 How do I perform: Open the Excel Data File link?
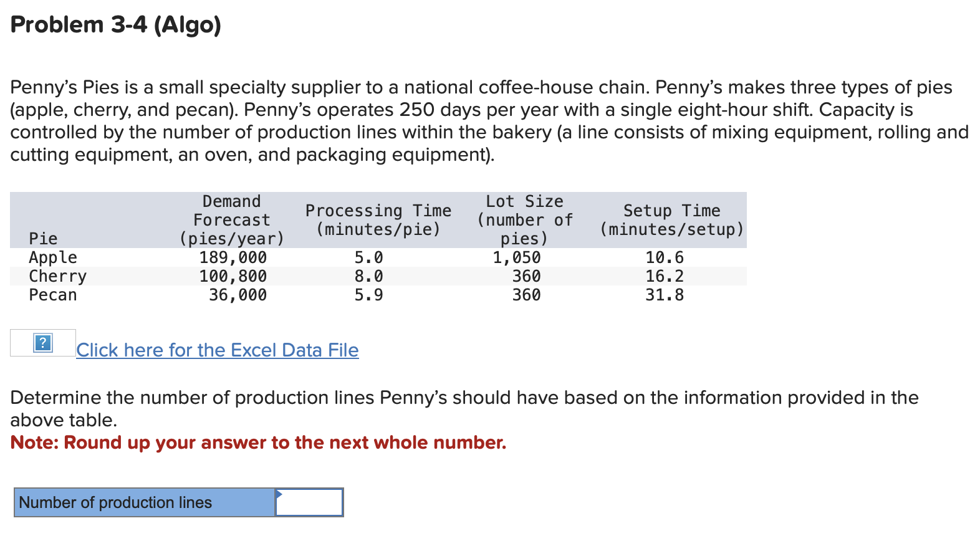point(218,350)
